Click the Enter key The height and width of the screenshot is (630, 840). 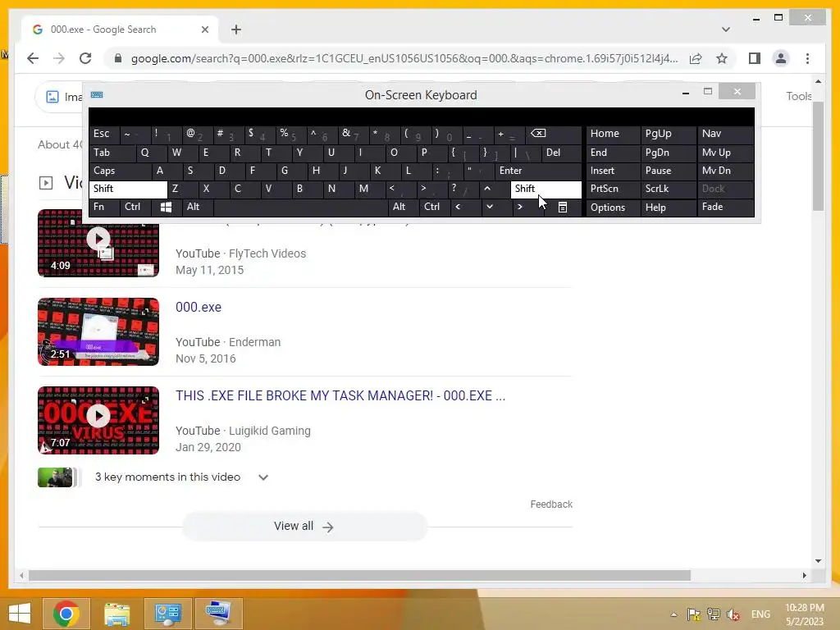click(538, 171)
